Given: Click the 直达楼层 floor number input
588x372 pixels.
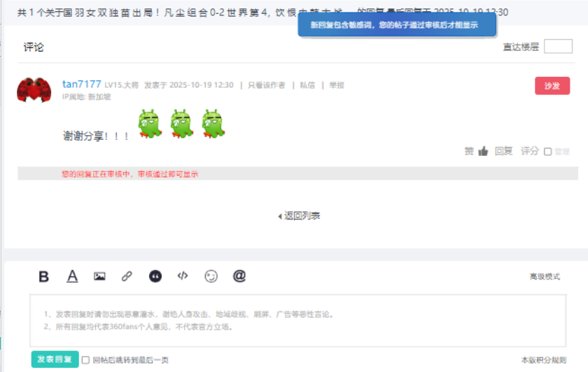Looking at the screenshot, I should pyautogui.click(x=558, y=46).
